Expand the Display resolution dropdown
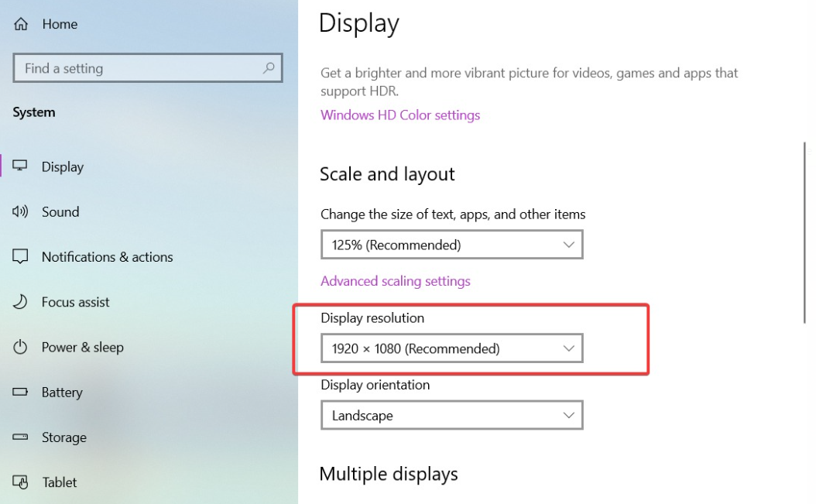 [451, 348]
